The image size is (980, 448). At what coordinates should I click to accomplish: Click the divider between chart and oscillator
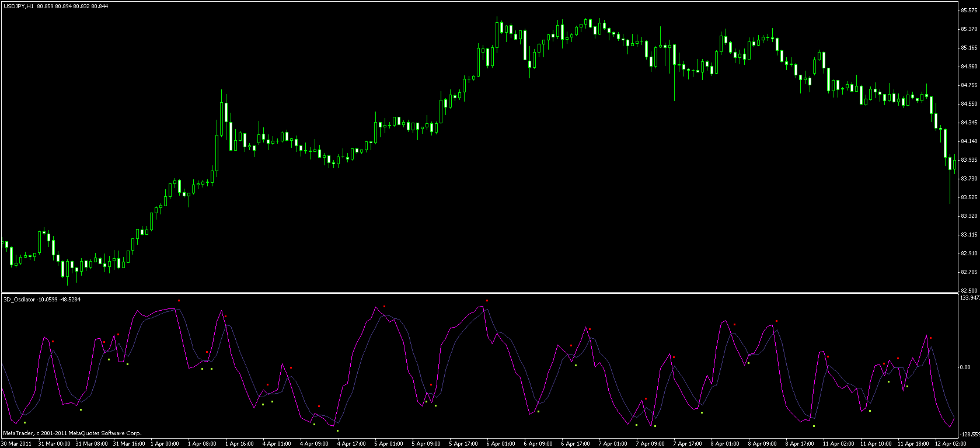click(x=479, y=293)
